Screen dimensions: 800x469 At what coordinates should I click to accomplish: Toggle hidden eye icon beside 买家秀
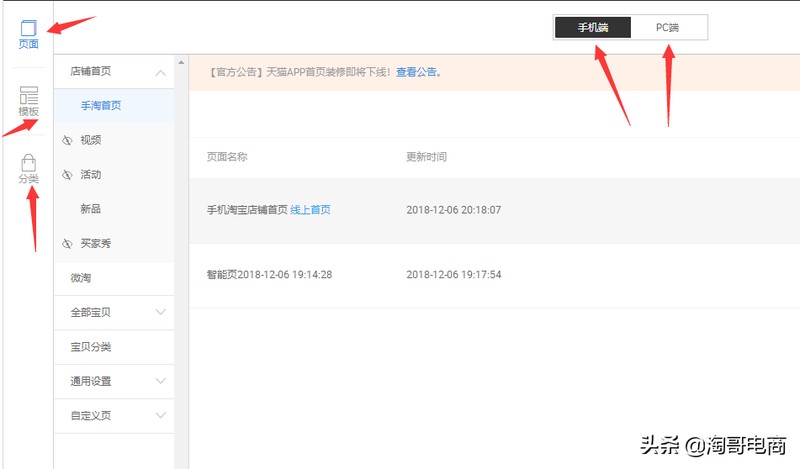[67, 243]
